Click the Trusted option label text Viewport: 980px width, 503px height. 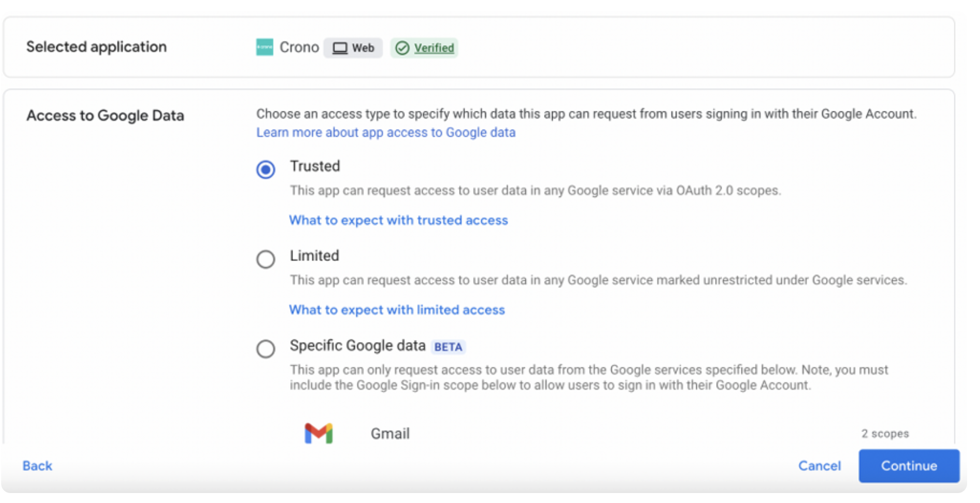315,166
